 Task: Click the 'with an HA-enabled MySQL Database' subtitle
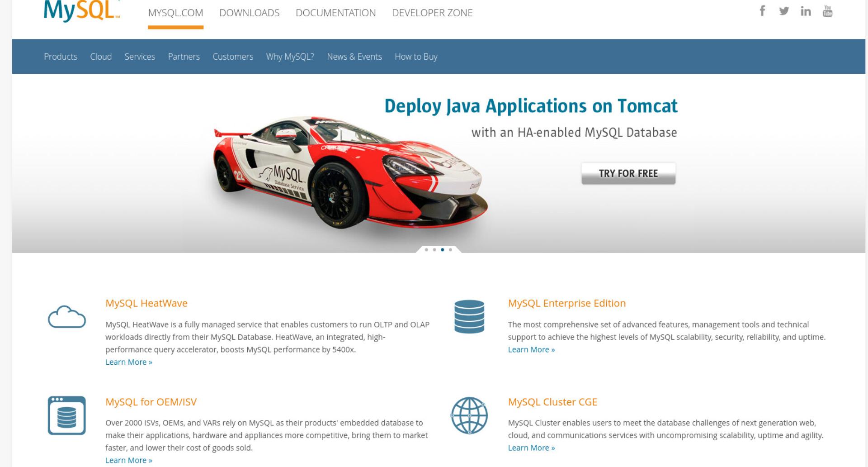pyautogui.click(x=574, y=133)
